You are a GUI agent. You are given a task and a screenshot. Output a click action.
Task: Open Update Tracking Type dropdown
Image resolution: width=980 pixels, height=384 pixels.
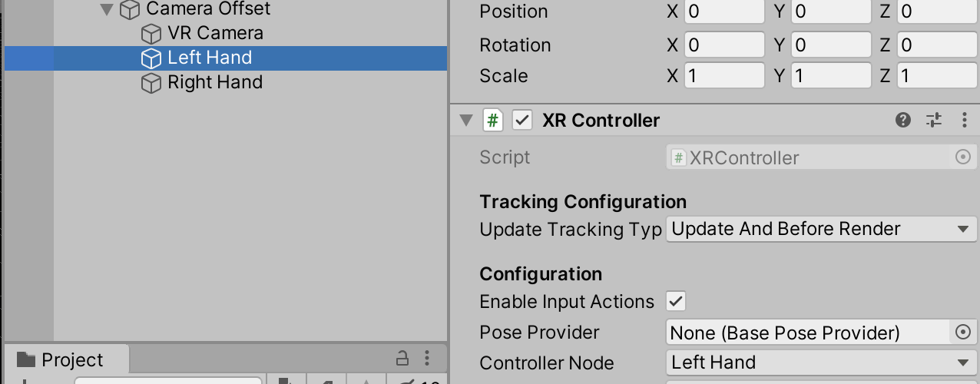[x=821, y=229]
